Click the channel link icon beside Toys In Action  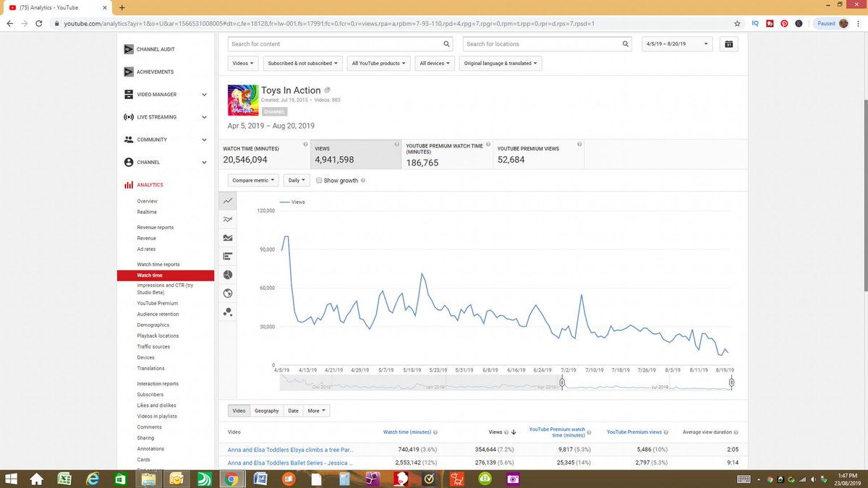coord(328,90)
